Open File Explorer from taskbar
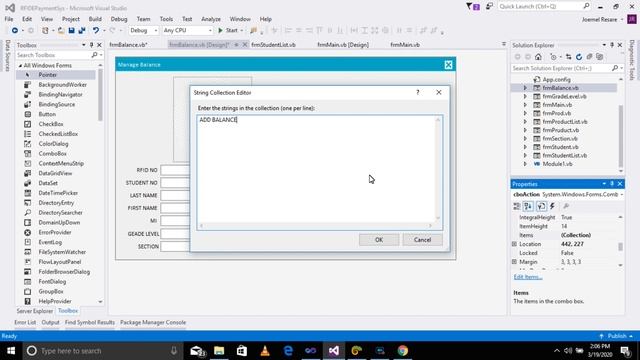Image resolution: width=640 pixels, height=360 pixels. coord(219,351)
